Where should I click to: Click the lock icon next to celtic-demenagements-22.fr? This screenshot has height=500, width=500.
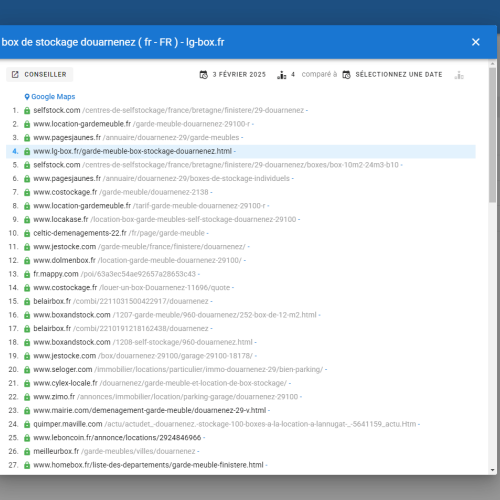click(x=27, y=233)
